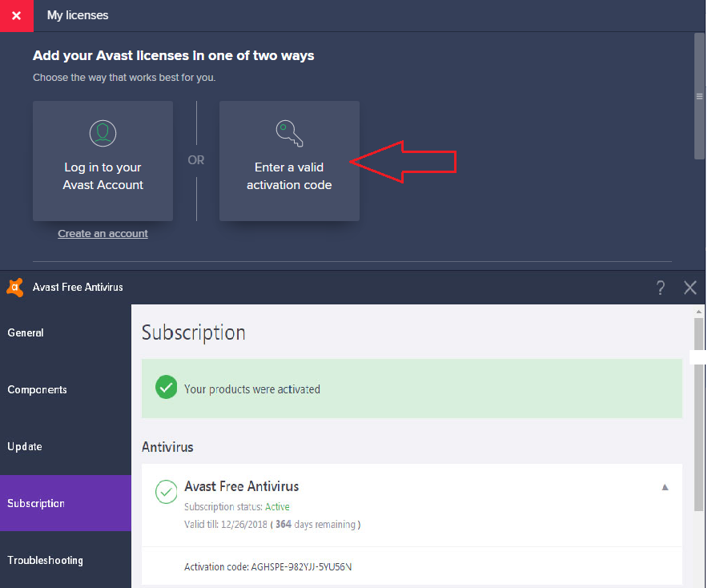Click the green activation success checkmark
The height and width of the screenshot is (588, 708).
(166, 389)
